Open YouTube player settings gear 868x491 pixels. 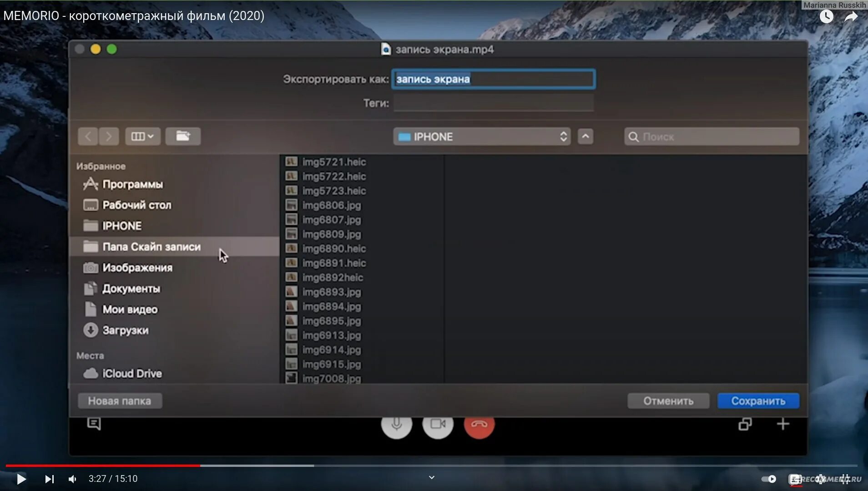[820, 479]
